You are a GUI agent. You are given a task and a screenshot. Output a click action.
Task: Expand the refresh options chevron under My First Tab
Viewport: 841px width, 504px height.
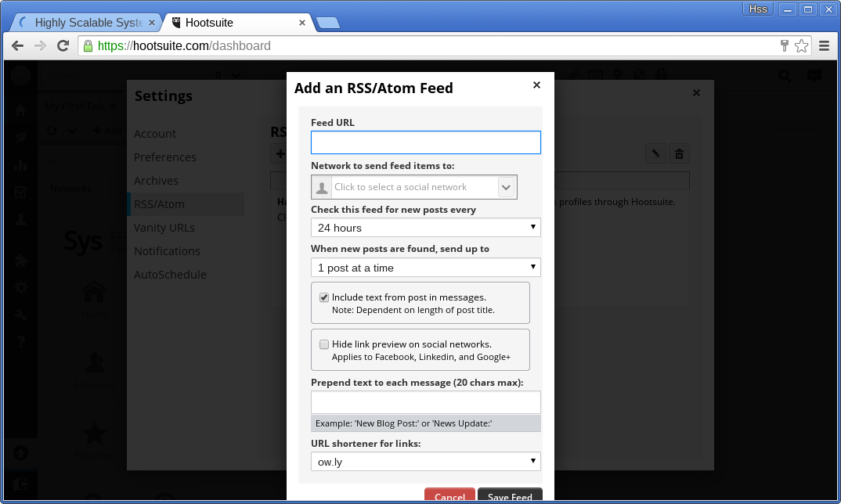click(72, 130)
